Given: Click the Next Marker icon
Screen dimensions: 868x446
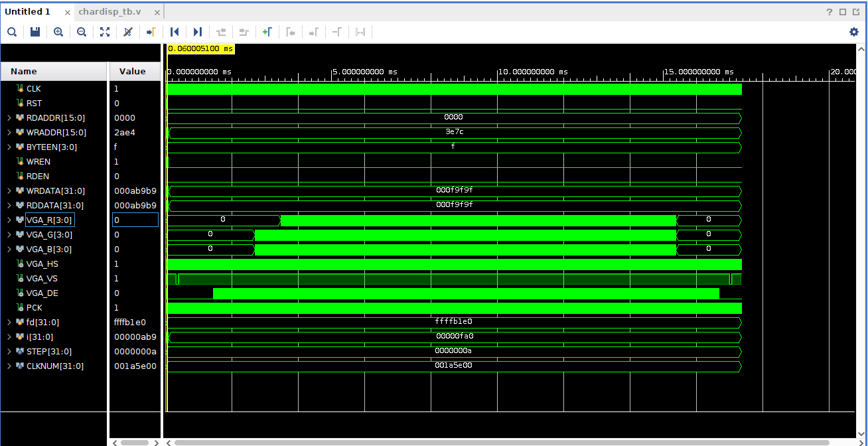Looking at the screenshot, I should tap(314, 32).
